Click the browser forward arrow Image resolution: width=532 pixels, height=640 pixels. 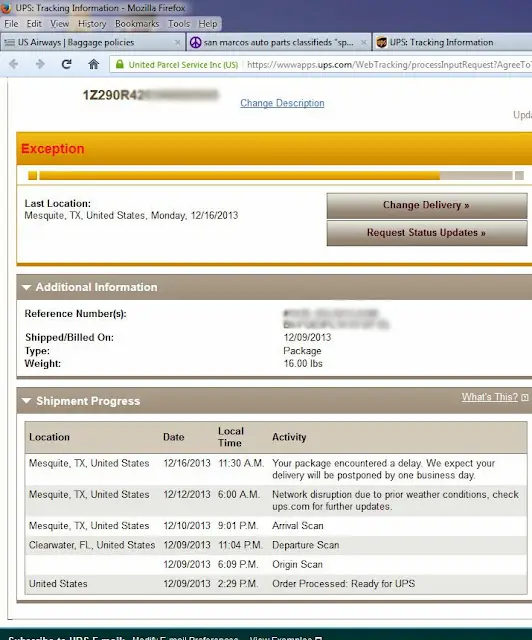pos(40,64)
